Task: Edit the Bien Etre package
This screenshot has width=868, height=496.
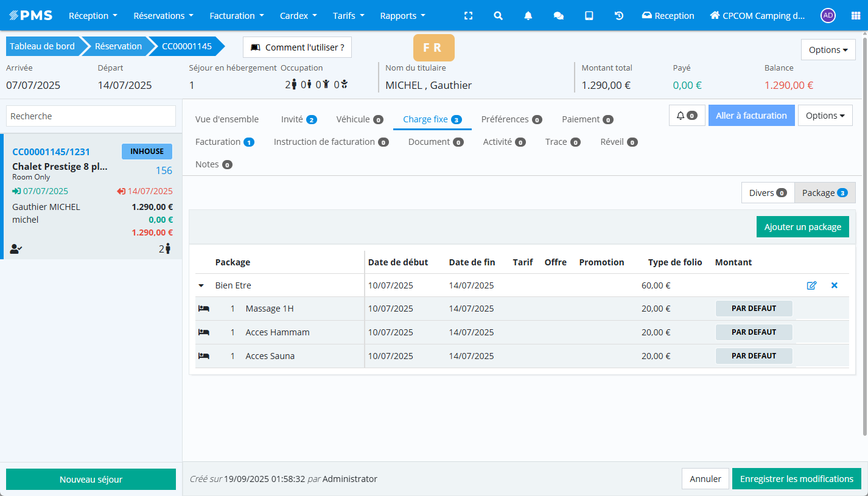Action: coord(811,285)
